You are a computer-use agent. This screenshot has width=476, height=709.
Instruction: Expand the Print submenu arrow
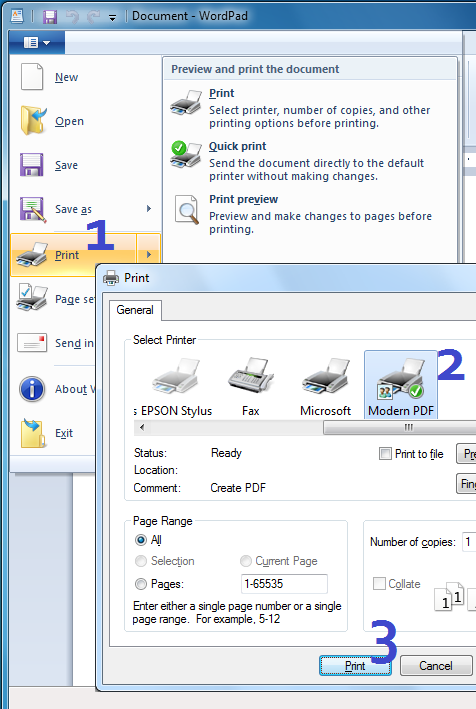click(149, 255)
